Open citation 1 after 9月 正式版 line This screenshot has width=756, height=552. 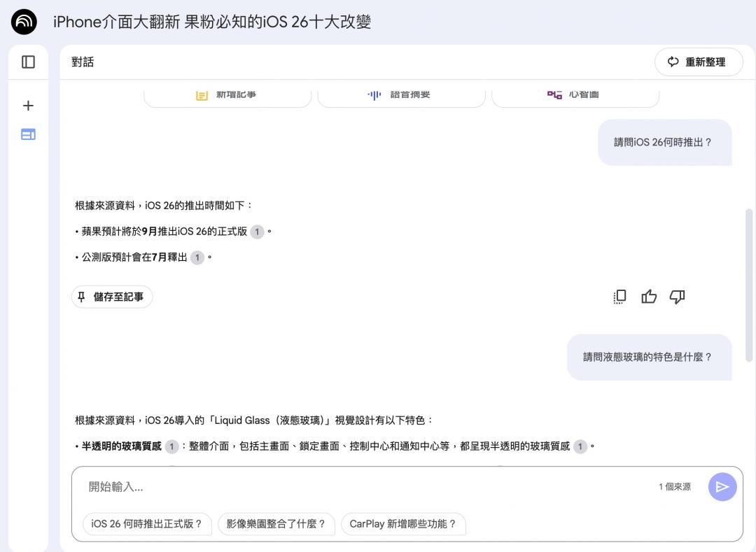[257, 232]
